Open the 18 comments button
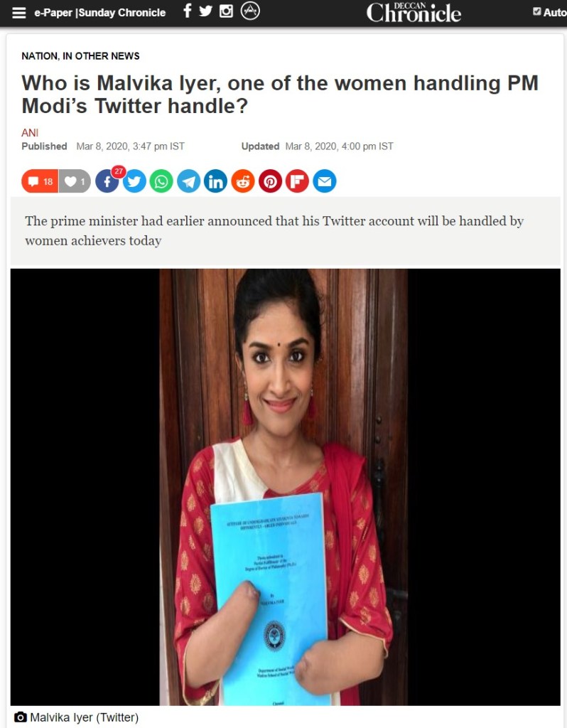The width and height of the screenshot is (567, 728). [x=40, y=181]
